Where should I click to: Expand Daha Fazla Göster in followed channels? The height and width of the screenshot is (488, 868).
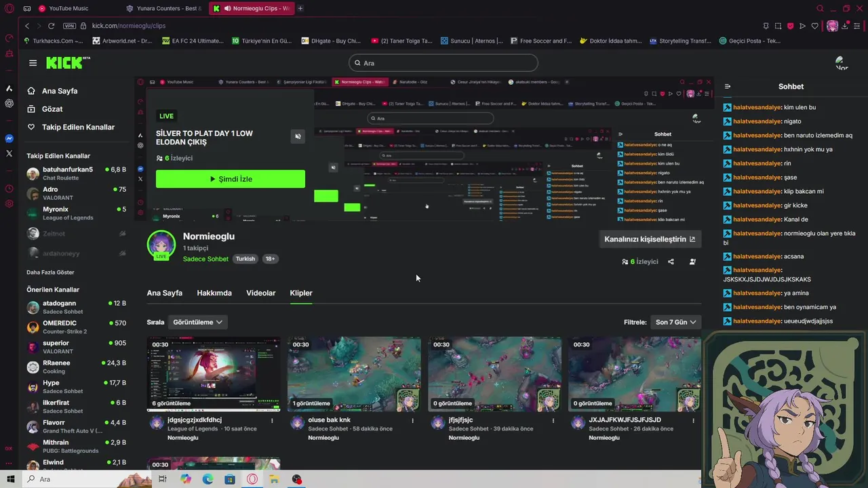point(50,272)
